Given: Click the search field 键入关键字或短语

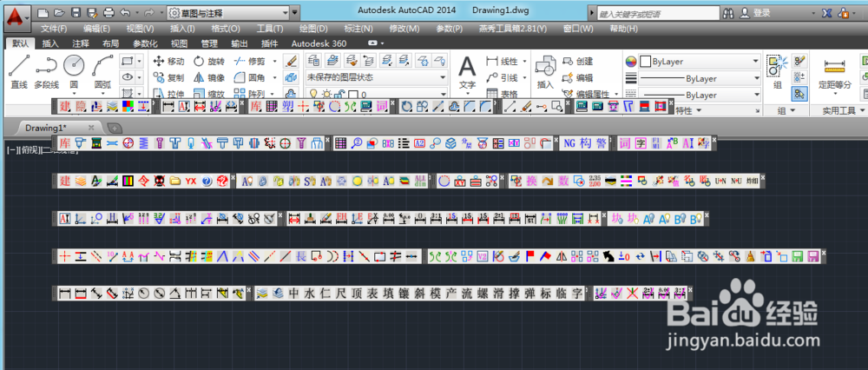Looking at the screenshot, I should [x=658, y=13].
